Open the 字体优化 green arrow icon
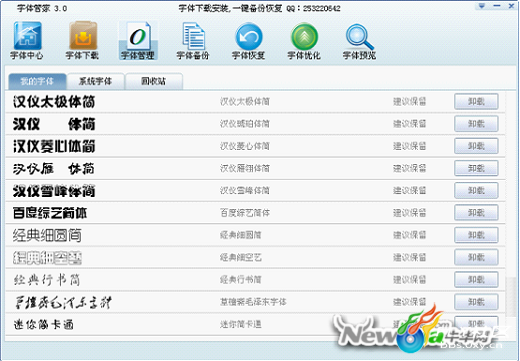 pos(304,41)
